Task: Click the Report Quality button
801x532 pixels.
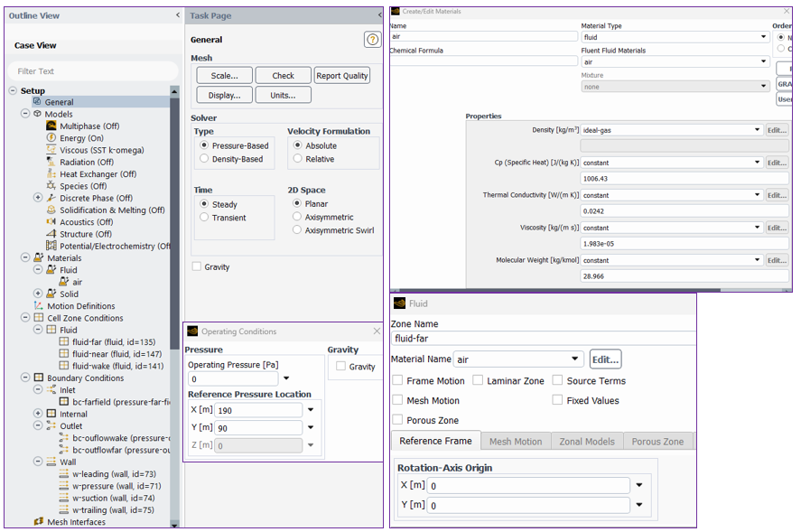Action: pyautogui.click(x=341, y=75)
